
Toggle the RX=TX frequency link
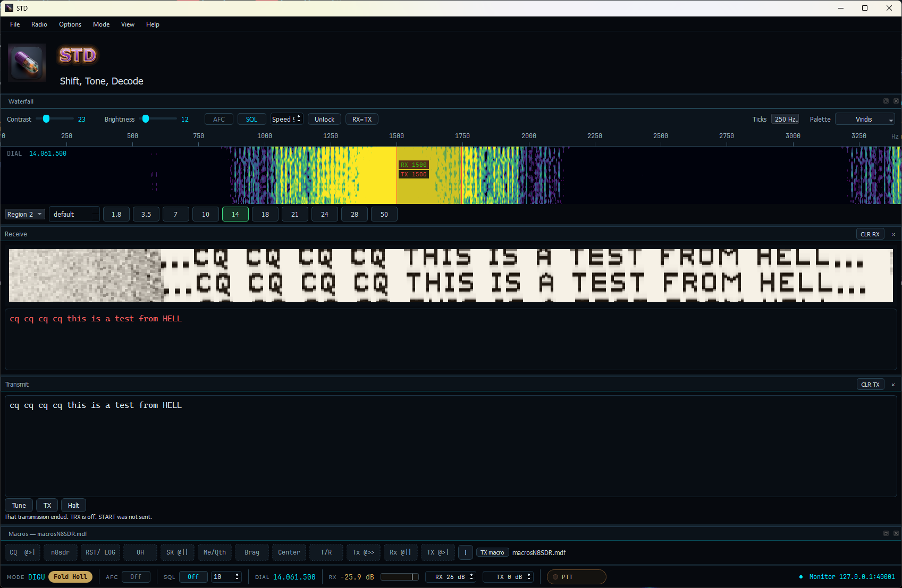362,120
